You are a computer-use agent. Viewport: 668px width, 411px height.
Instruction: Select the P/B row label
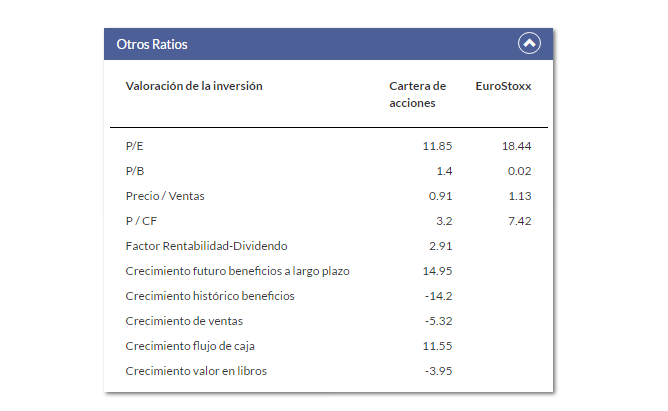coord(135,171)
